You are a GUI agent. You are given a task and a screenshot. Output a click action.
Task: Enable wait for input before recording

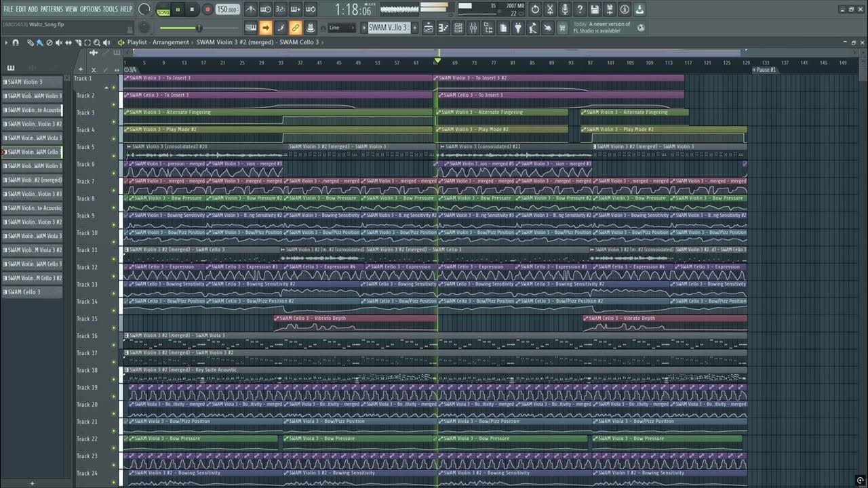tap(265, 9)
